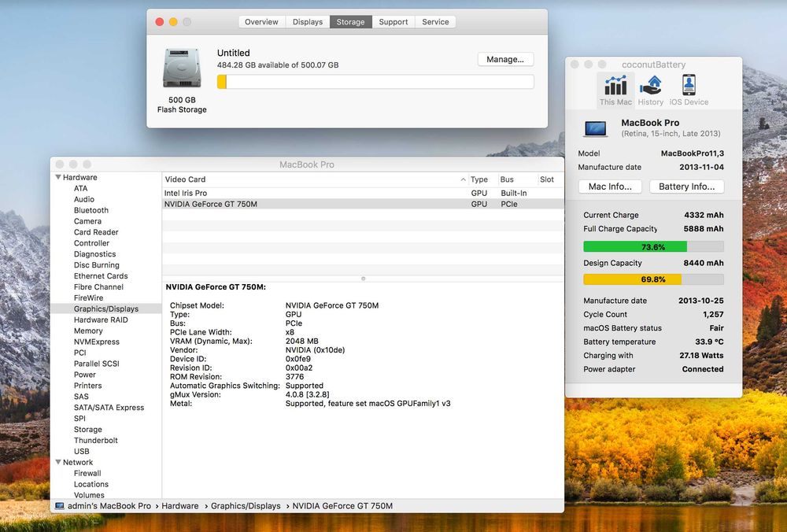Click the Mac Info... button
787x532 pixels.
coord(610,187)
